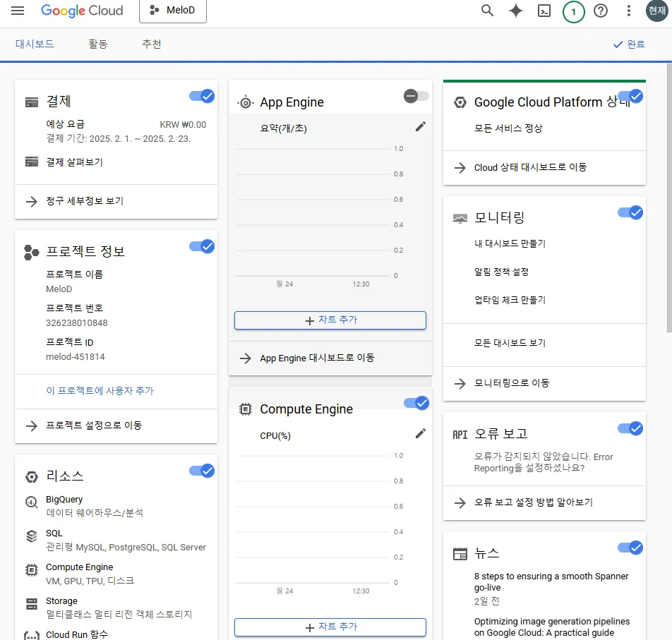This screenshot has height=640, width=672.
Task: Switch to the 활동 tab
Action: [98, 44]
